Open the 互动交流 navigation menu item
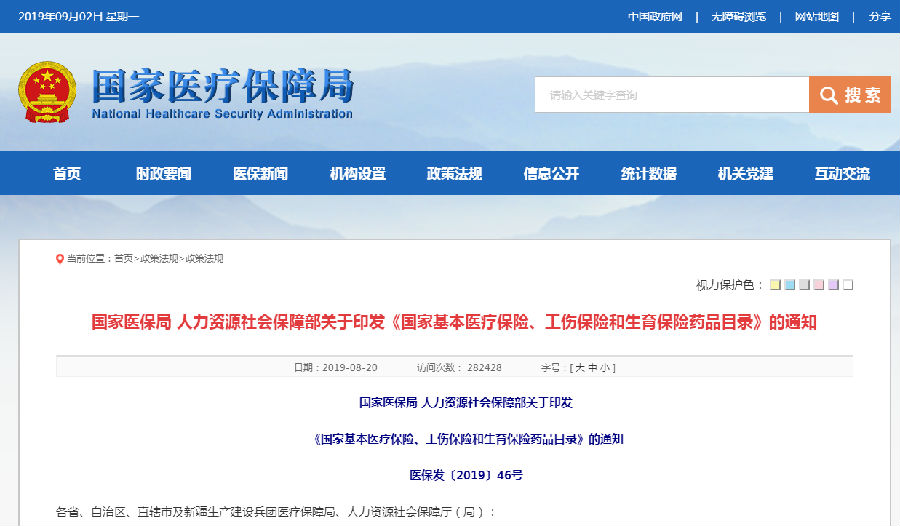The height and width of the screenshot is (526, 900). 843,173
